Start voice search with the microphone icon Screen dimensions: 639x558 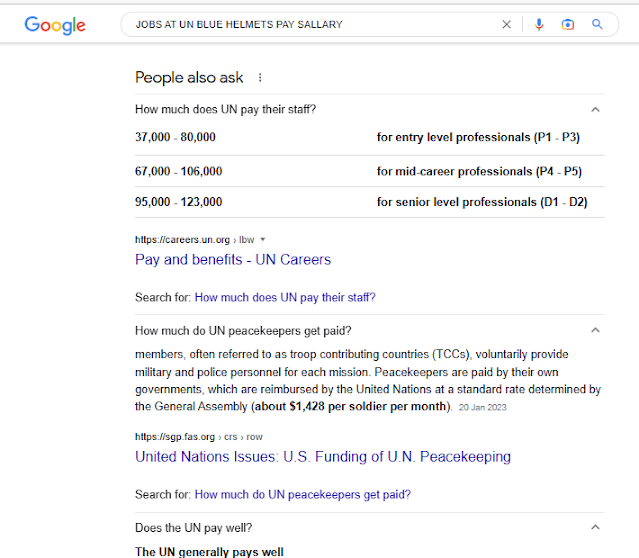tap(539, 24)
